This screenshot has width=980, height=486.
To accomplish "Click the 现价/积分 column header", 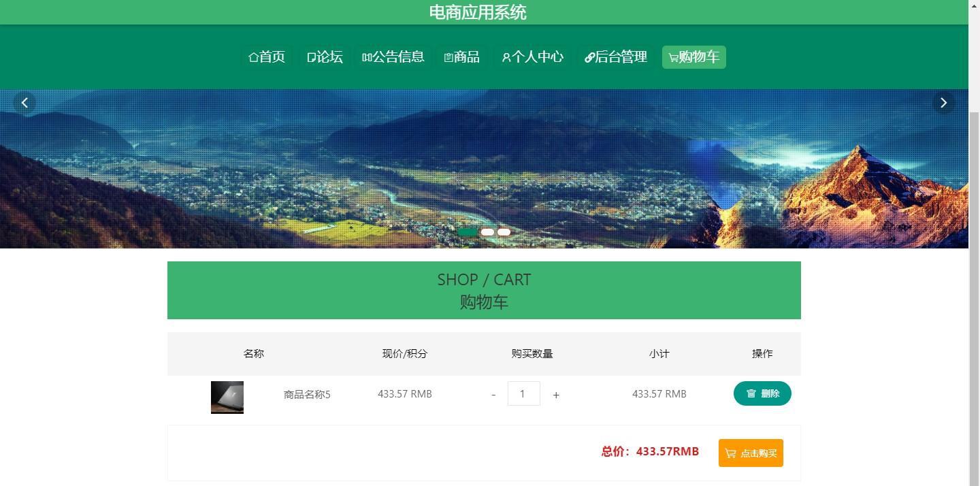I will click(405, 354).
